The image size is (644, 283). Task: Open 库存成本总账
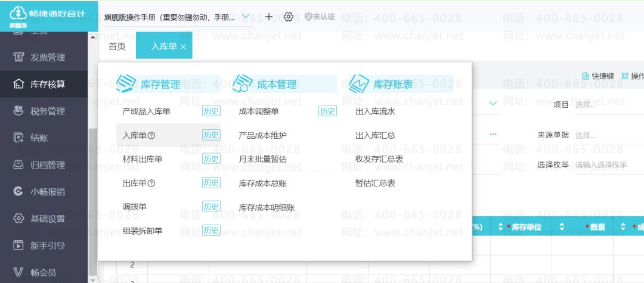262,184
